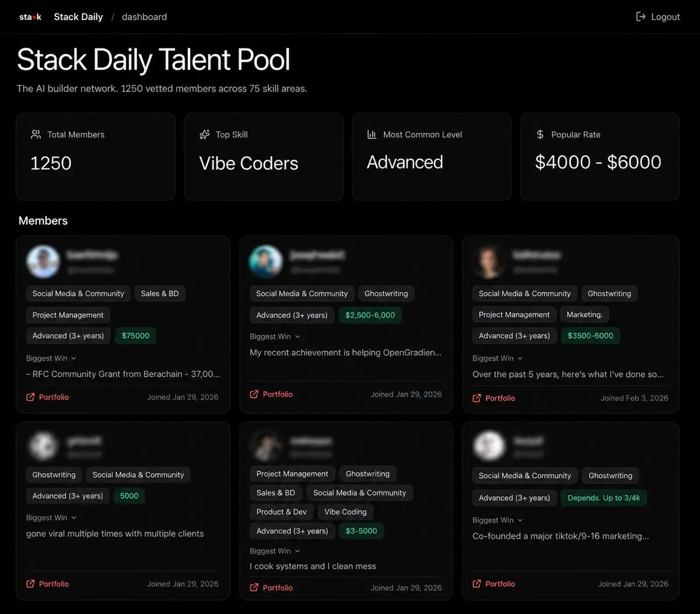
Task: Expand Biggest Win on Depends Up to 3/4k card
Action: click(520, 520)
